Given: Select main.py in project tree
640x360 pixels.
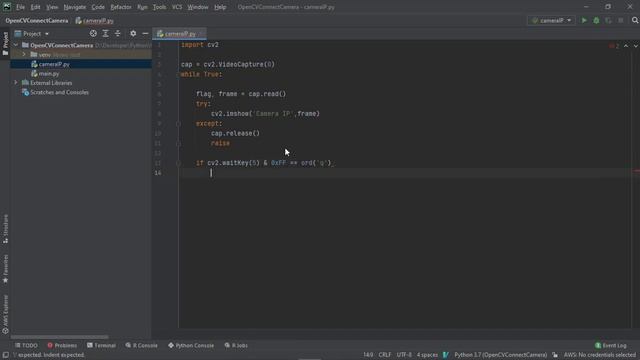Looking at the screenshot, I should click(49, 73).
